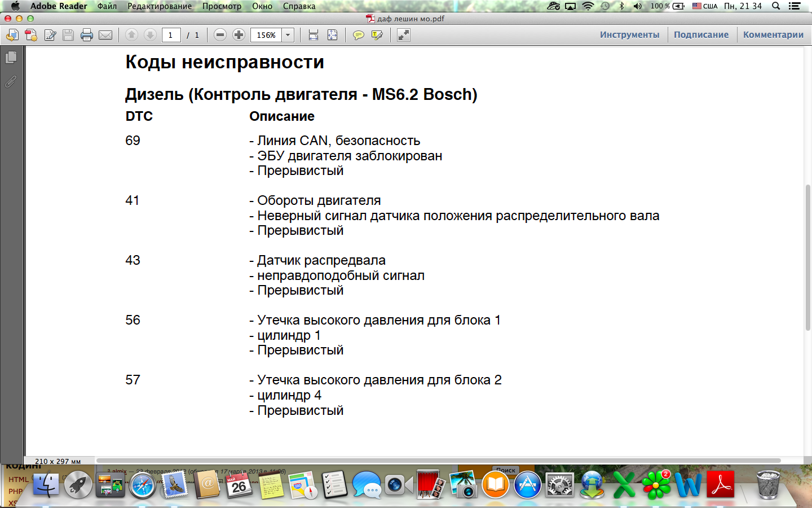Screen dimensions: 812x508
Task: Open the США input language menu
Action: [705, 6]
